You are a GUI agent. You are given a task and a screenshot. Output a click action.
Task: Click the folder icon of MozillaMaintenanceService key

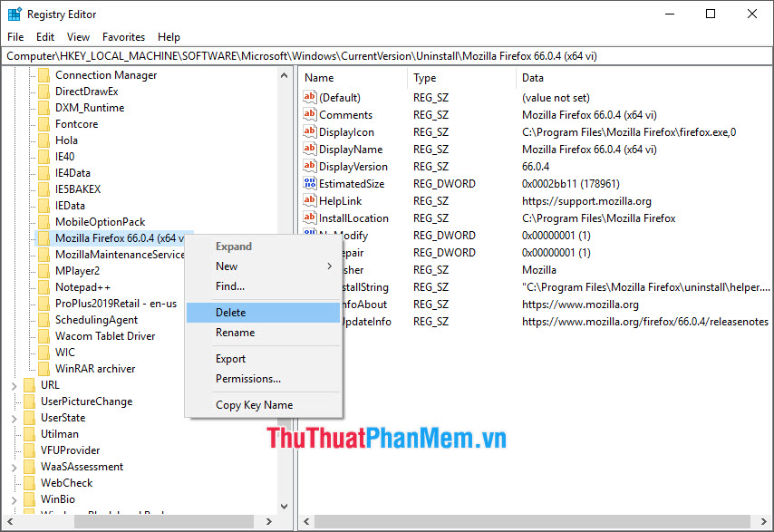[44, 254]
